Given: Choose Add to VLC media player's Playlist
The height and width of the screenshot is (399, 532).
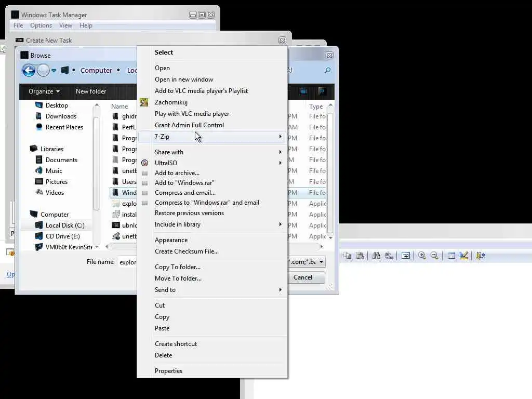Looking at the screenshot, I should click(x=212, y=91).
